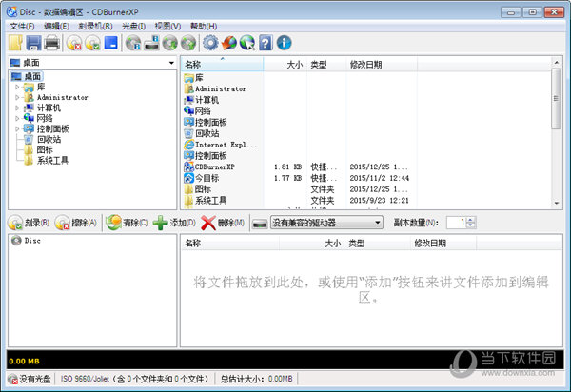Sort file list by 名称 column header
The height and width of the screenshot is (392, 571).
tap(222, 65)
